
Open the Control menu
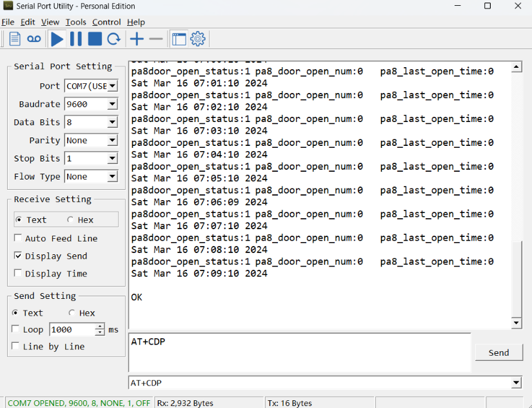(106, 22)
